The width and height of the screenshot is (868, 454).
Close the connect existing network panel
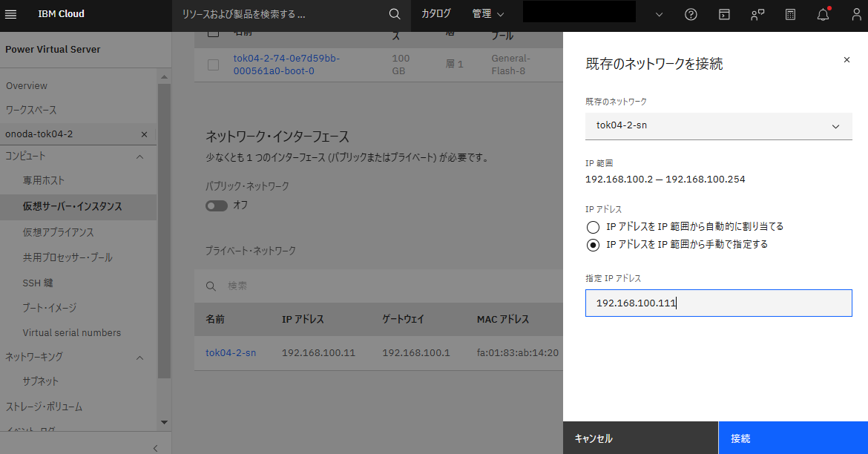click(846, 60)
